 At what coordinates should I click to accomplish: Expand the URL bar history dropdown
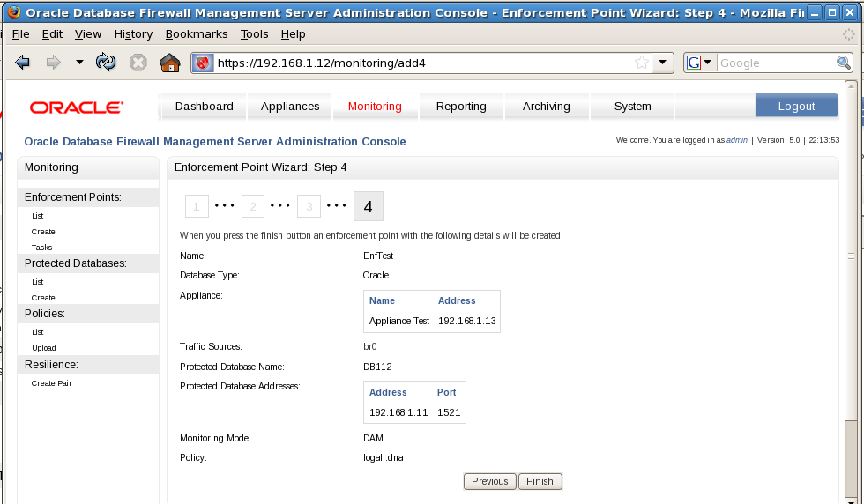pyautogui.click(x=664, y=63)
